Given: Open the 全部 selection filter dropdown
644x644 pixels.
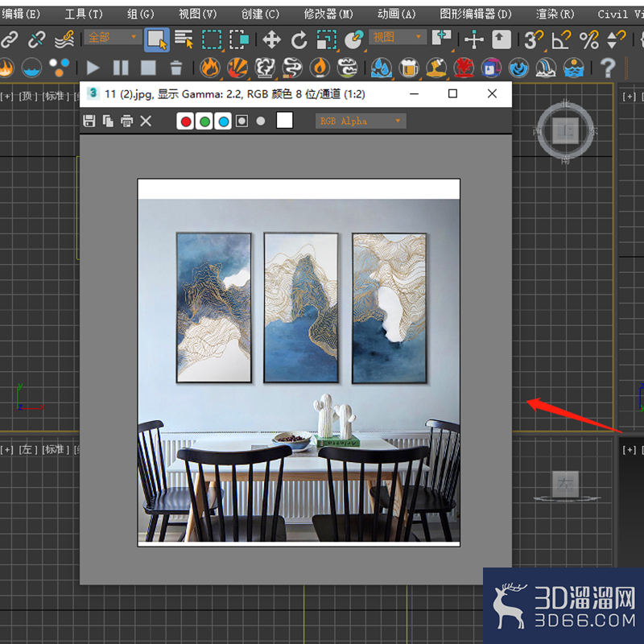Looking at the screenshot, I should coord(113,37).
